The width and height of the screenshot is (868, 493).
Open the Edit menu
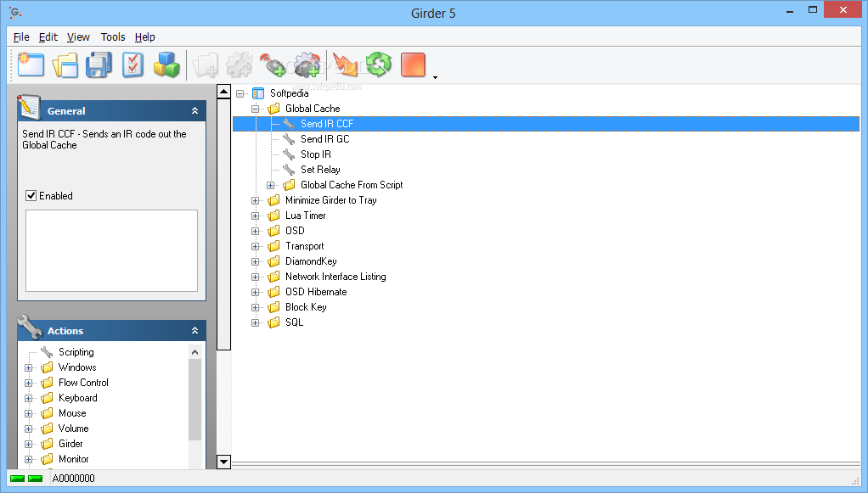(x=48, y=37)
